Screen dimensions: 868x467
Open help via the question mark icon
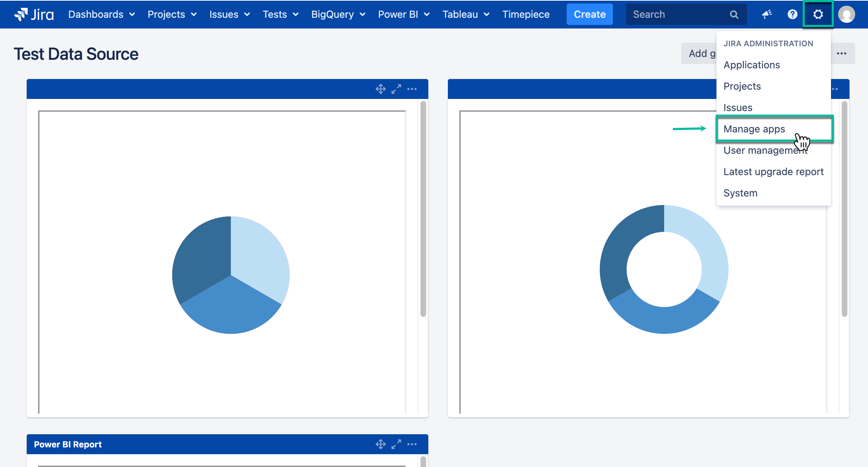pyautogui.click(x=792, y=14)
